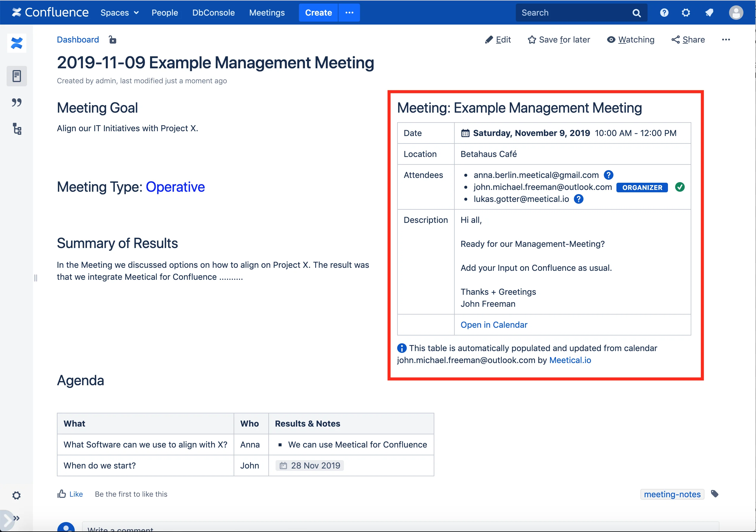This screenshot has height=532, width=756.
Task: Open the help question-mark menu
Action: point(664,13)
